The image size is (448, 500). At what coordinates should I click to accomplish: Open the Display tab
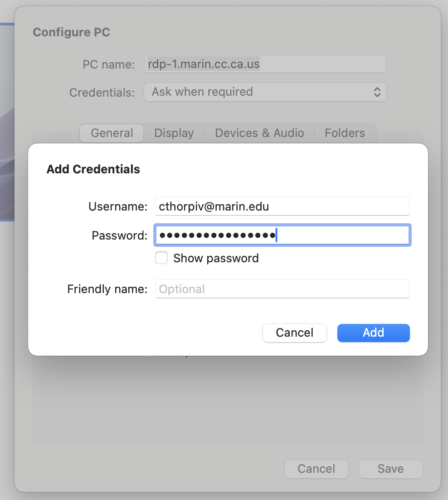click(x=174, y=133)
